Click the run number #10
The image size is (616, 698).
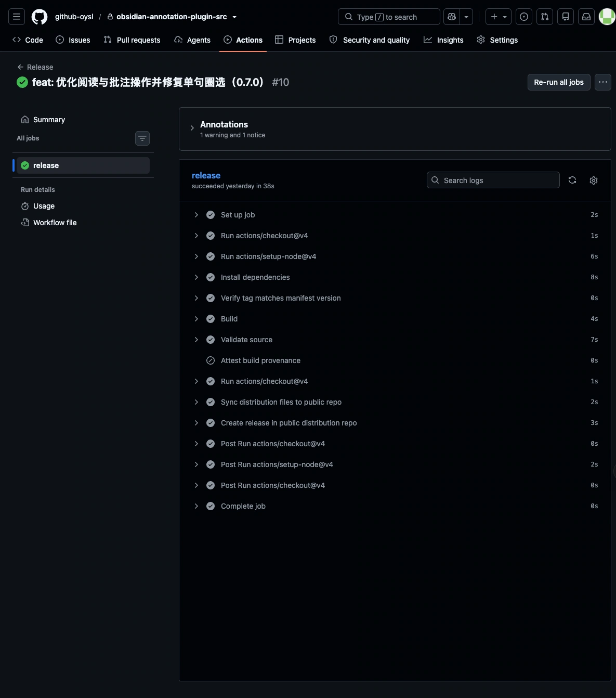pos(281,82)
